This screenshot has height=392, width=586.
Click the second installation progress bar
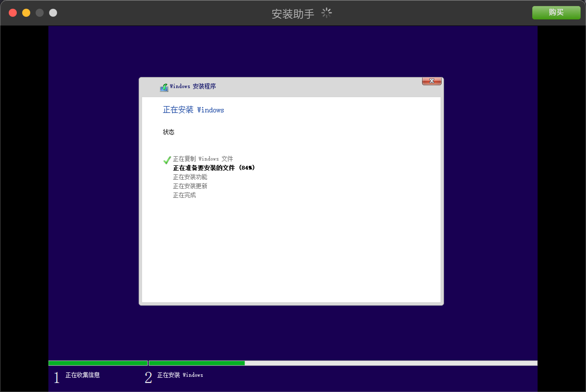[x=343, y=363]
